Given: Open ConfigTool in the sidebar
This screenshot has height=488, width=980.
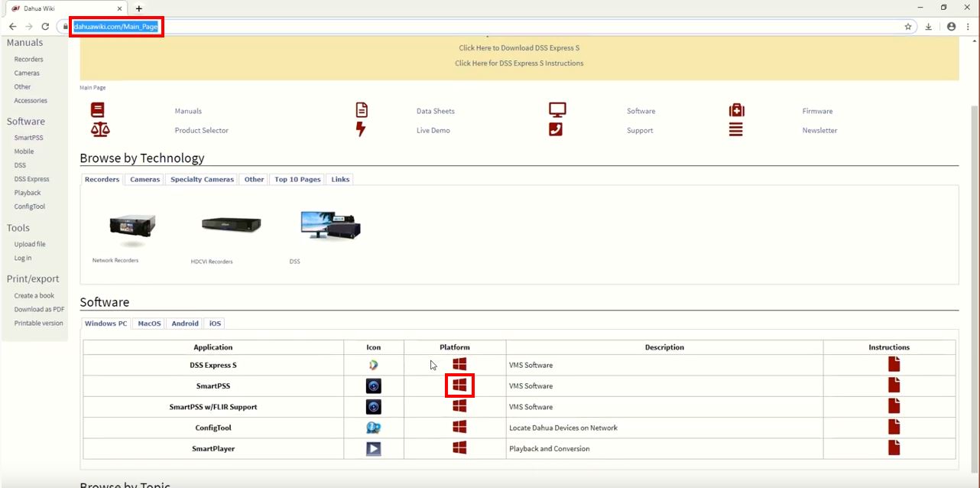Looking at the screenshot, I should 30,207.
